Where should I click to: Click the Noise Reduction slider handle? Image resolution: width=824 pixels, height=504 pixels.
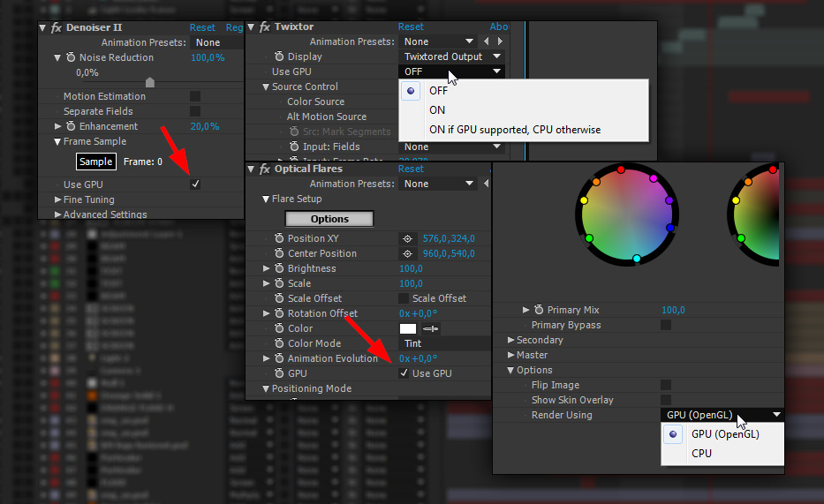[150, 82]
